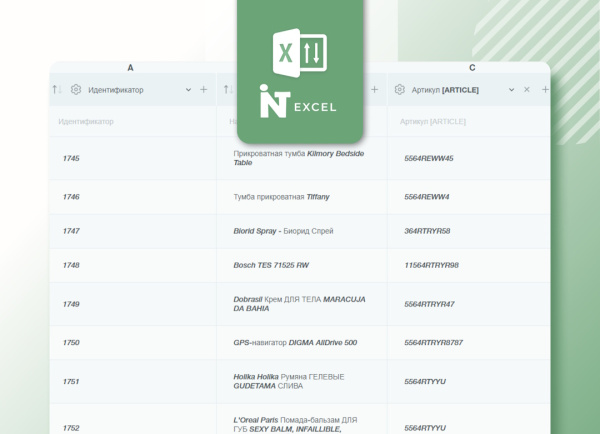Click the plus icon at the right end of column C header
The height and width of the screenshot is (434, 600).
click(545, 90)
